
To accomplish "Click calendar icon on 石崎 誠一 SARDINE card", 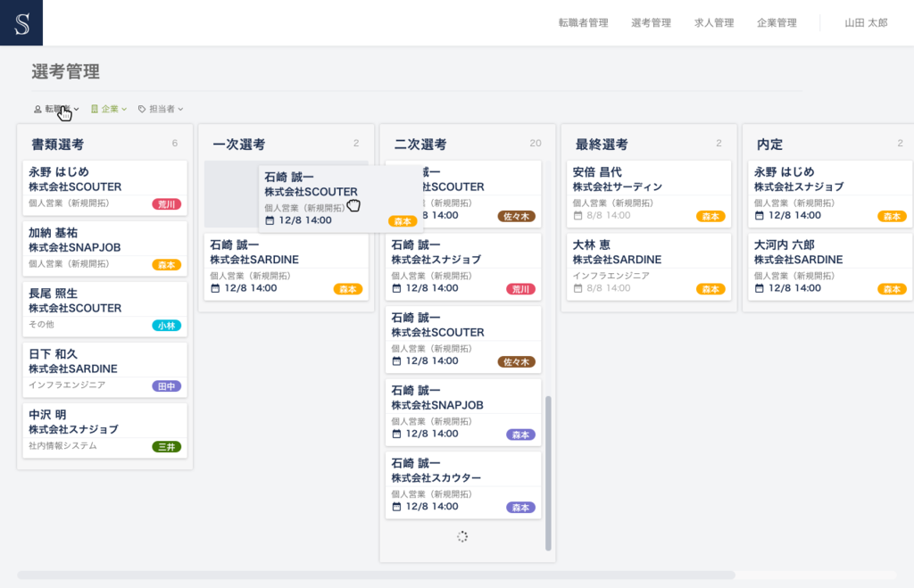I will [x=215, y=288].
